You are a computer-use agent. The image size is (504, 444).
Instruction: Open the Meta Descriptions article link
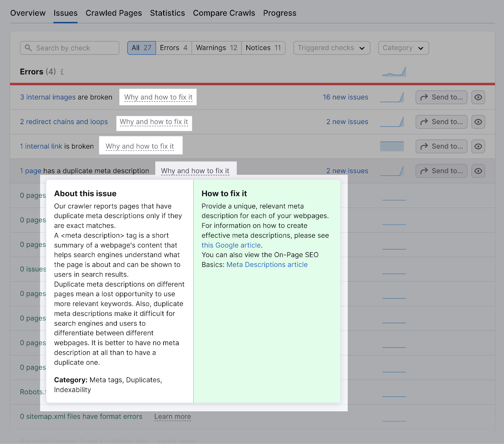pyautogui.click(x=267, y=265)
